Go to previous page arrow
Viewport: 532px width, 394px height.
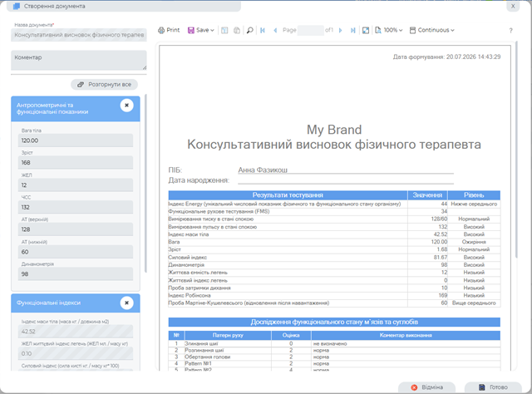point(275,30)
